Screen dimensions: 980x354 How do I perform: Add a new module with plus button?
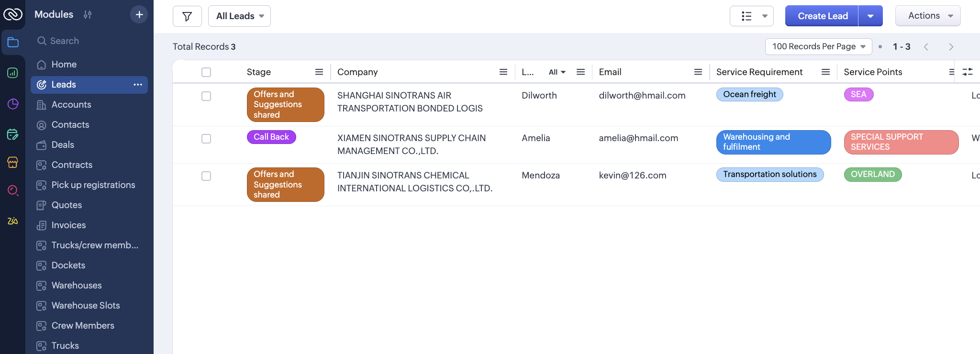[139, 14]
